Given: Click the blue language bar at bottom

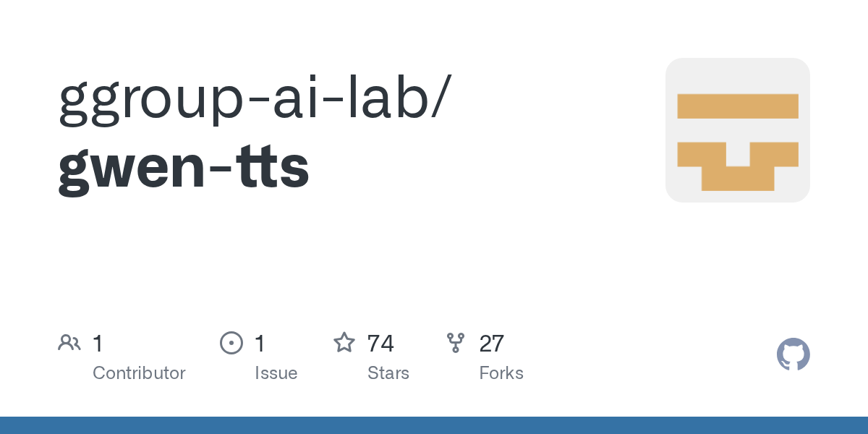Looking at the screenshot, I should coord(434,425).
